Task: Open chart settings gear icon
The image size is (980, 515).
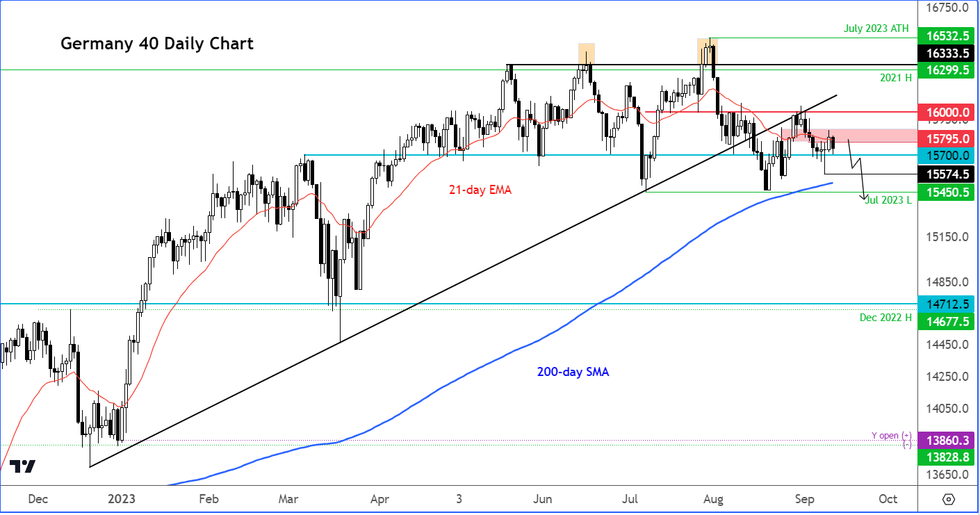Action: pos(949,499)
